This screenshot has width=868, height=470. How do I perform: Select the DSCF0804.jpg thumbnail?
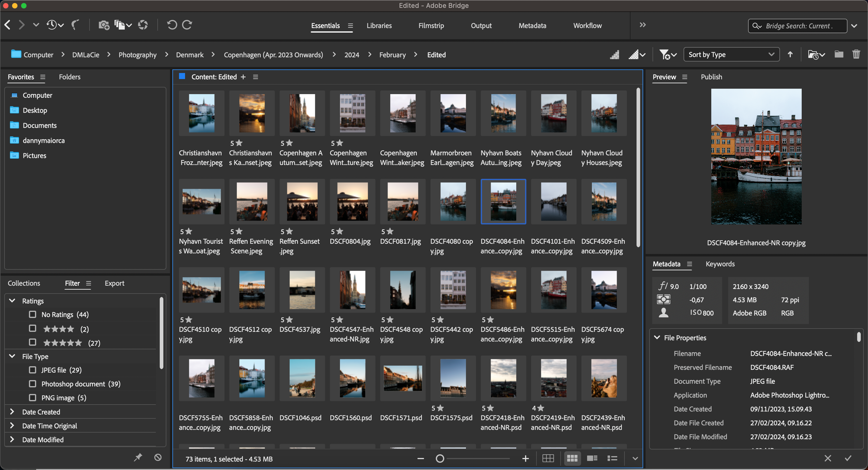(352, 202)
